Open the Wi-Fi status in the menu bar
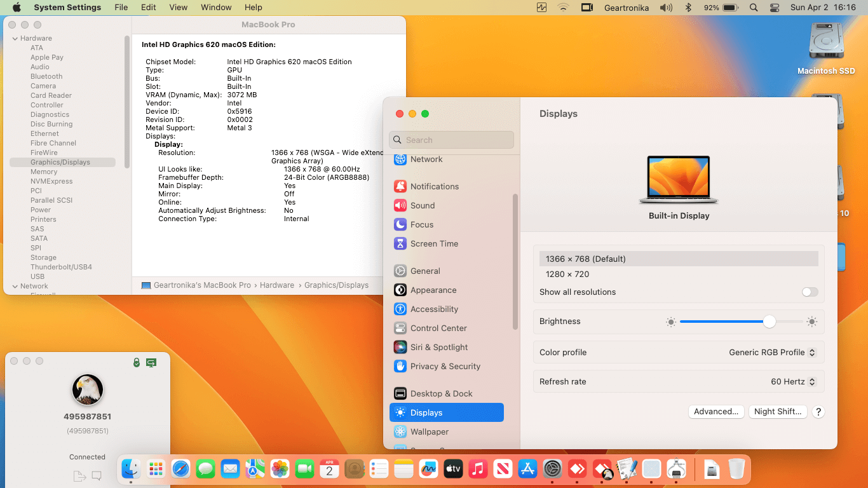Image resolution: width=868 pixels, height=488 pixels. 563,8
